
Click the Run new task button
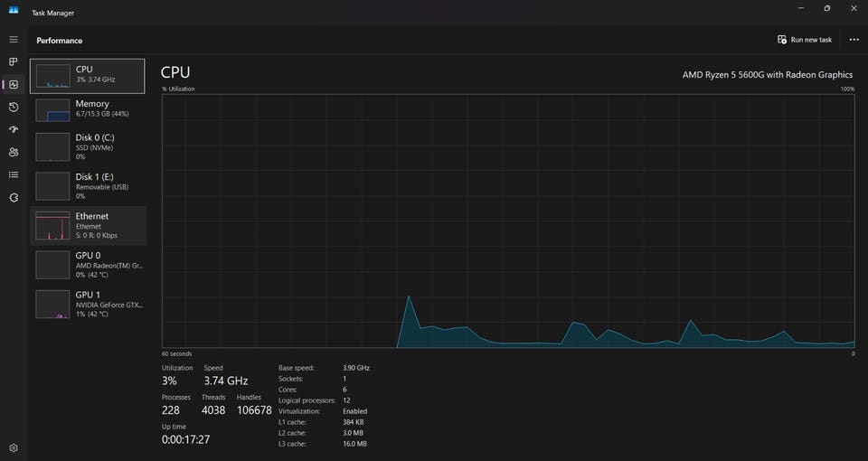click(x=805, y=40)
